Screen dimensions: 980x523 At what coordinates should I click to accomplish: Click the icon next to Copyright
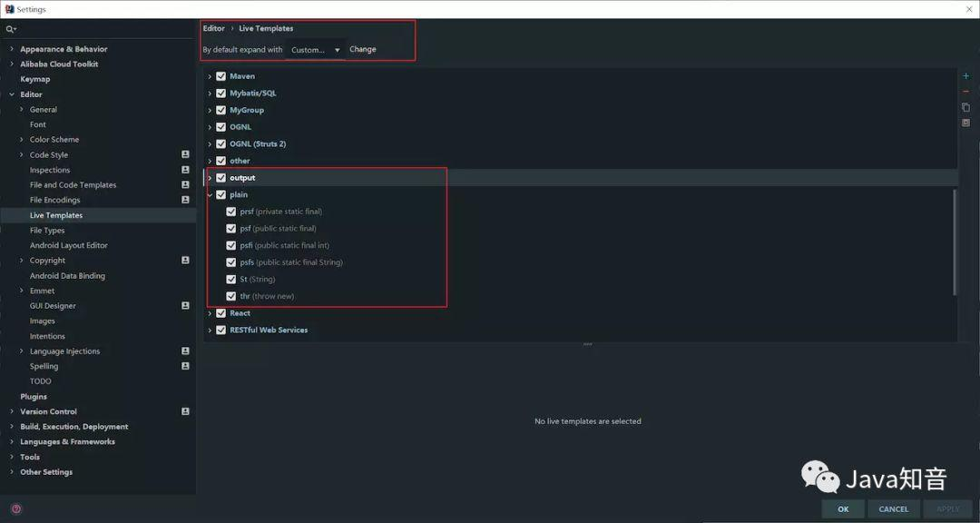pos(185,260)
